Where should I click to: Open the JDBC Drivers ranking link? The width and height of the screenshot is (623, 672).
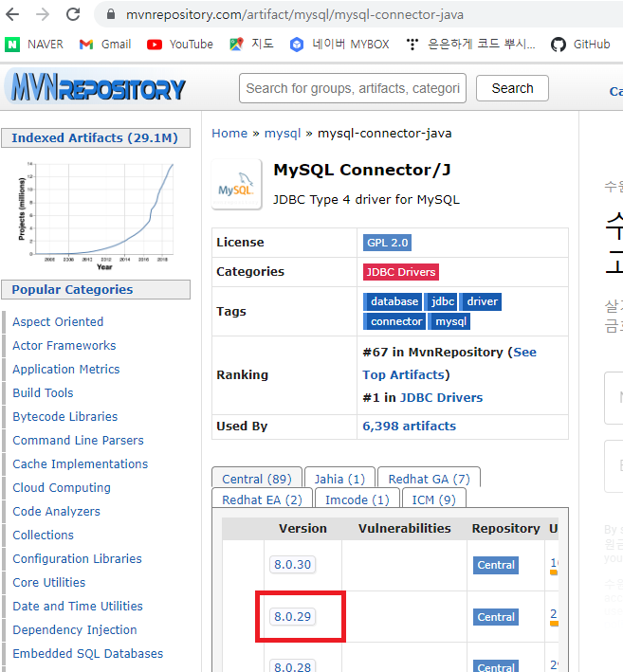pos(441,398)
